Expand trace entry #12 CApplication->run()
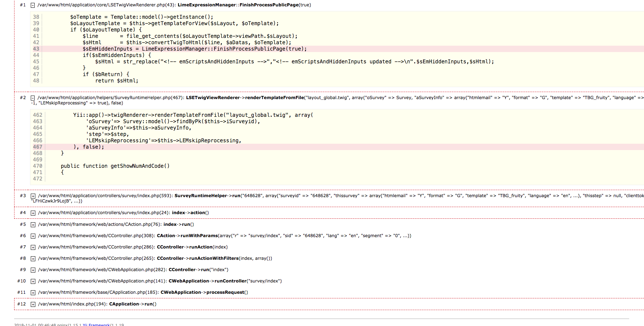Image resolution: width=644 pixels, height=326 pixels. point(33,304)
